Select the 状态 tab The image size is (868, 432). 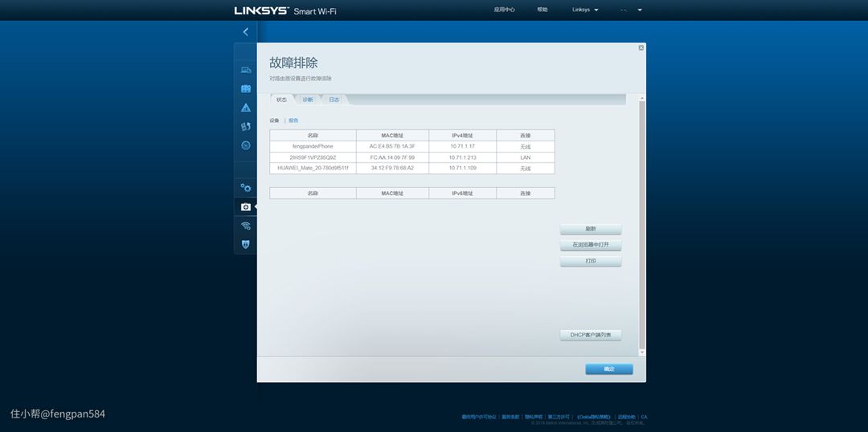(281, 100)
